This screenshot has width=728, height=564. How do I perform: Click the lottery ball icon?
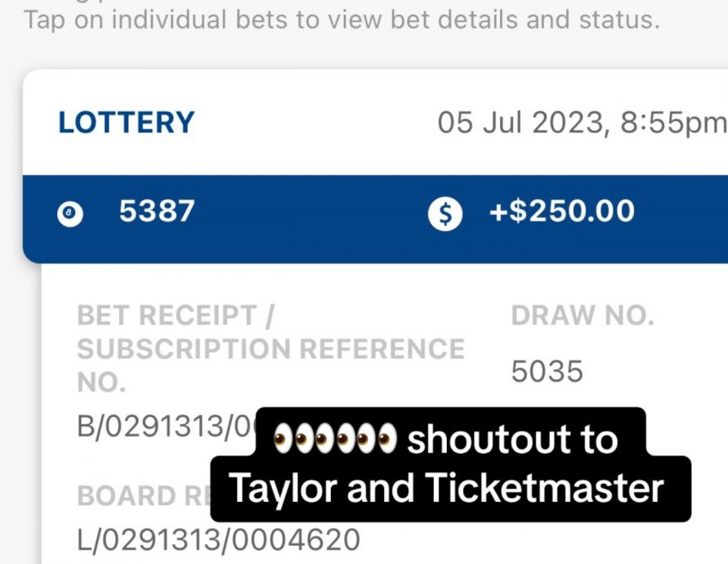click(70, 214)
